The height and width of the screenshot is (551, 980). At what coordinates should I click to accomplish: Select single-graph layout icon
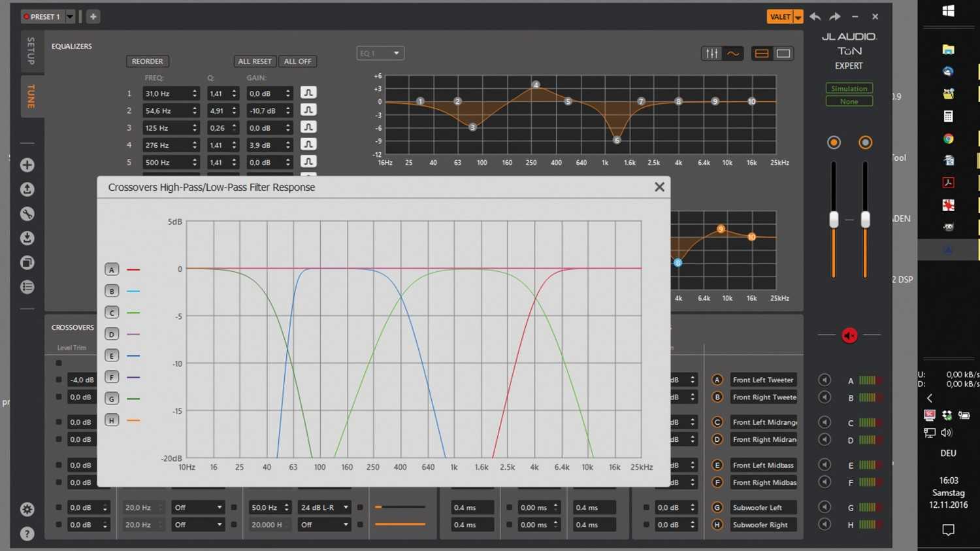point(783,54)
